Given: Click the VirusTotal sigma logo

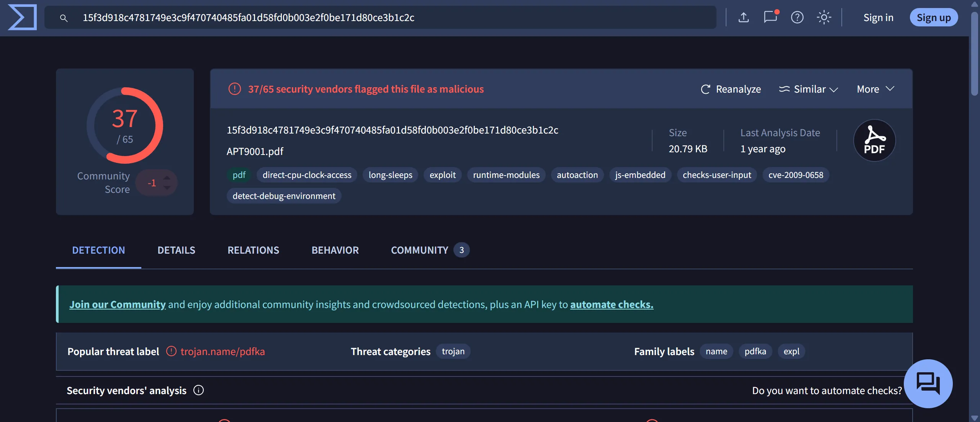Looking at the screenshot, I should (22, 17).
